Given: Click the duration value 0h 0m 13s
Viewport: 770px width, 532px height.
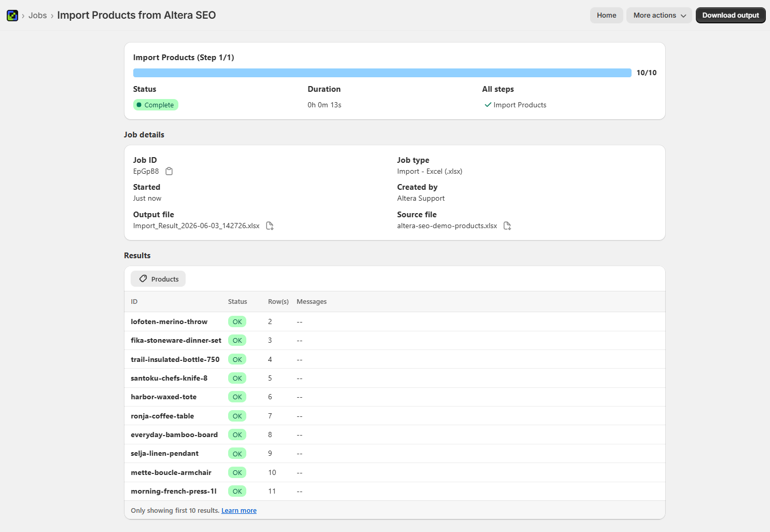Looking at the screenshot, I should tap(325, 105).
